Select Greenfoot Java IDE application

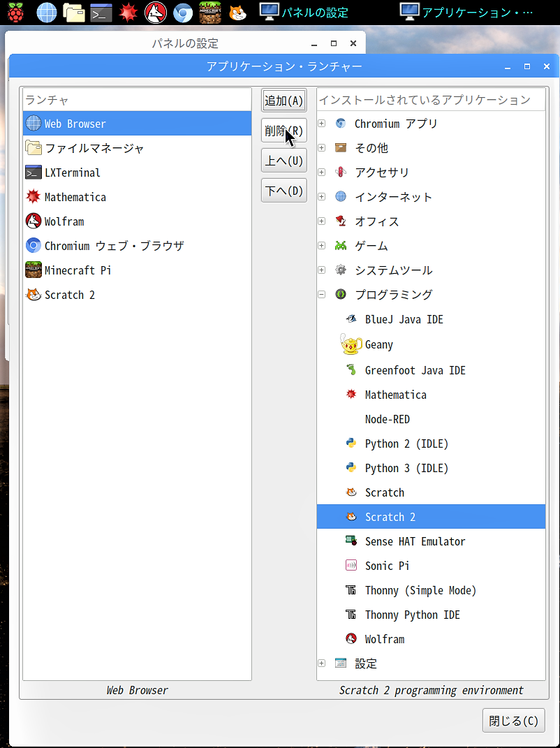click(415, 370)
